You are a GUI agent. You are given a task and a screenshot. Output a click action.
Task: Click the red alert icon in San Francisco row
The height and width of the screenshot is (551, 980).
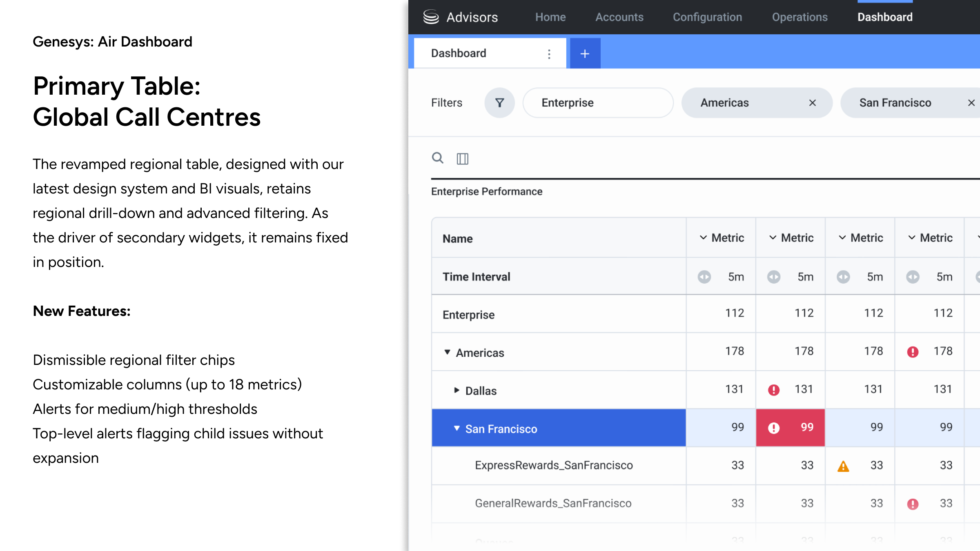tap(774, 428)
